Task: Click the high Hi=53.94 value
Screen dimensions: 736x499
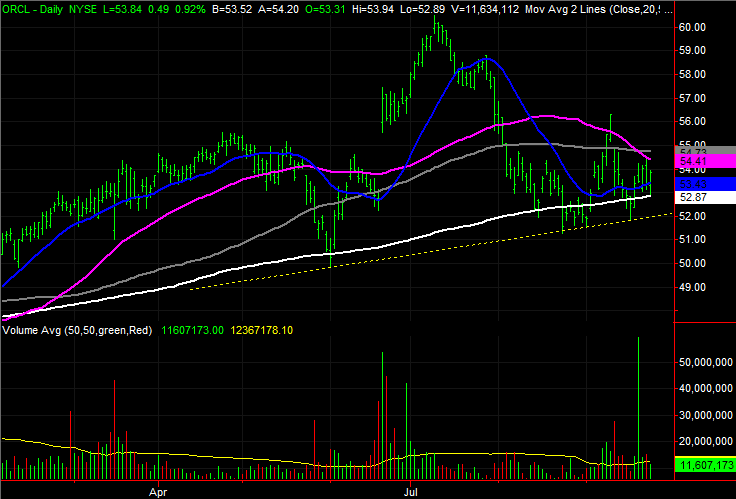Action: click(372, 9)
